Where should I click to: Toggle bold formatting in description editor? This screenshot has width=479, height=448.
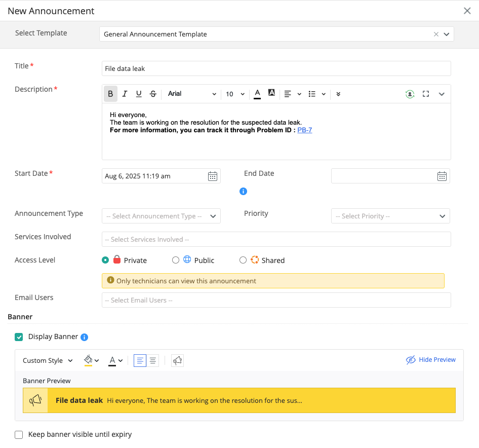coord(110,94)
